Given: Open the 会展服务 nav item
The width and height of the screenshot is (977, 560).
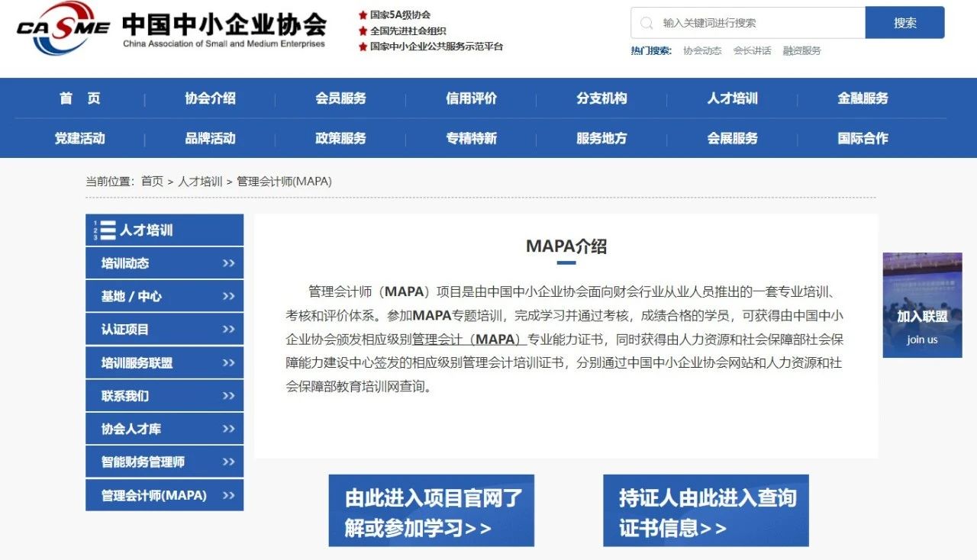Looking at the screenshot, I should pos(732,138).
